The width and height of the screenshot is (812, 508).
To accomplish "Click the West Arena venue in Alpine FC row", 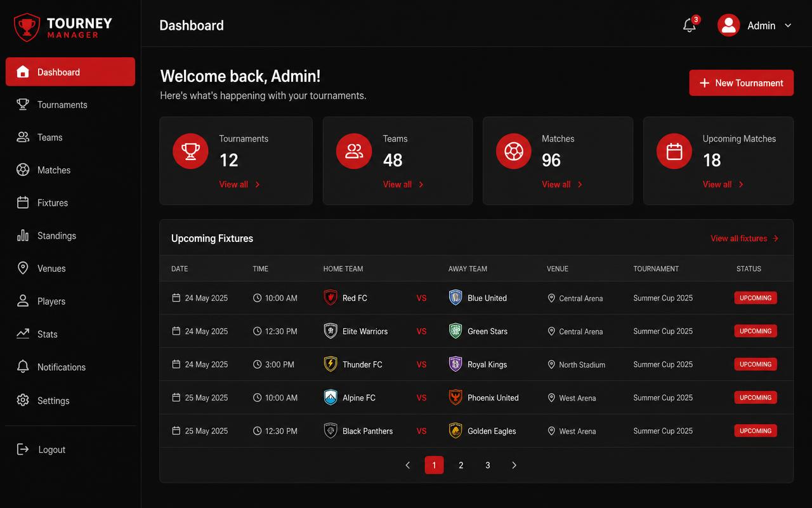I will coord(572,398).
